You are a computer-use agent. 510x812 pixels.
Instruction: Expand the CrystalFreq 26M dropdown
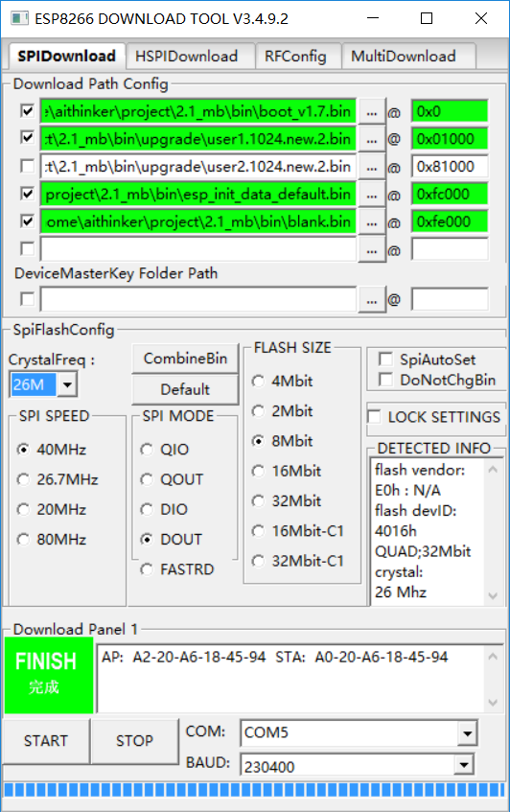(x=67, y=384)
